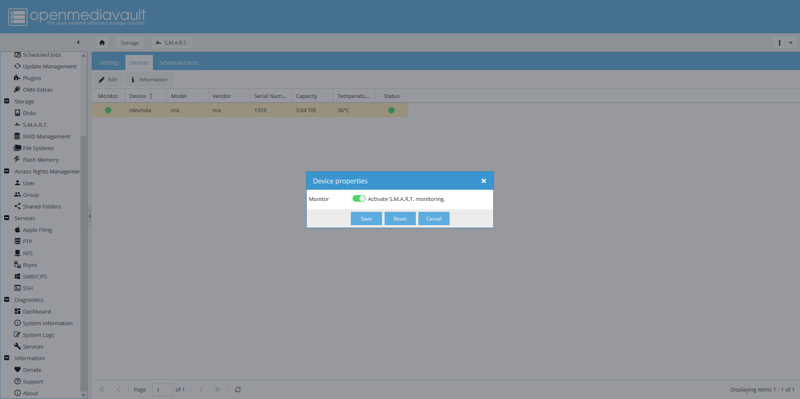Select the User icon
Image resolution: width=800 pixels, height=399 pixels.
click(17, 183)
